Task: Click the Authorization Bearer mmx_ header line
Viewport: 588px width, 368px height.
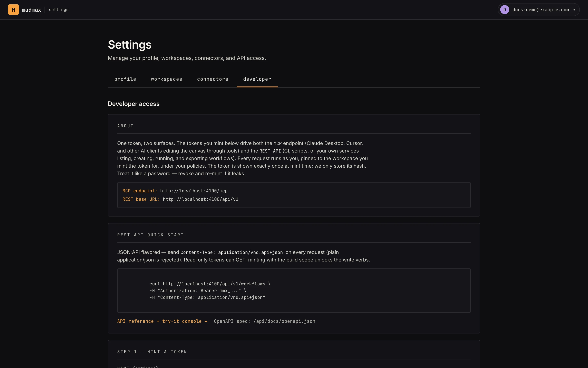Action: coord(198,291)
